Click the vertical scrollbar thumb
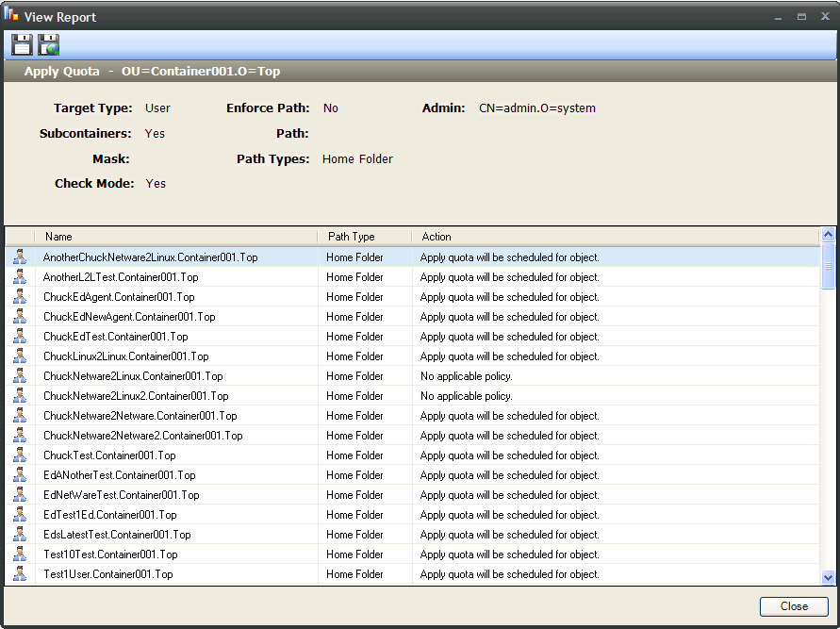 click(x=828, y=266)
